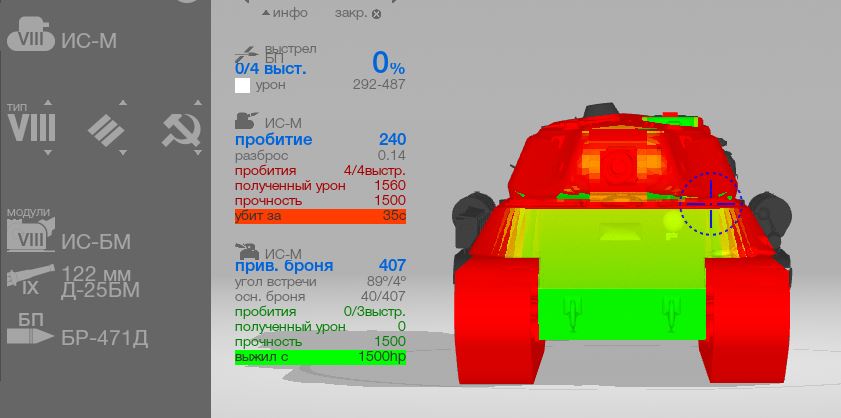
Task: Click the полученный урон 0 row
Action: pos(320,327)
